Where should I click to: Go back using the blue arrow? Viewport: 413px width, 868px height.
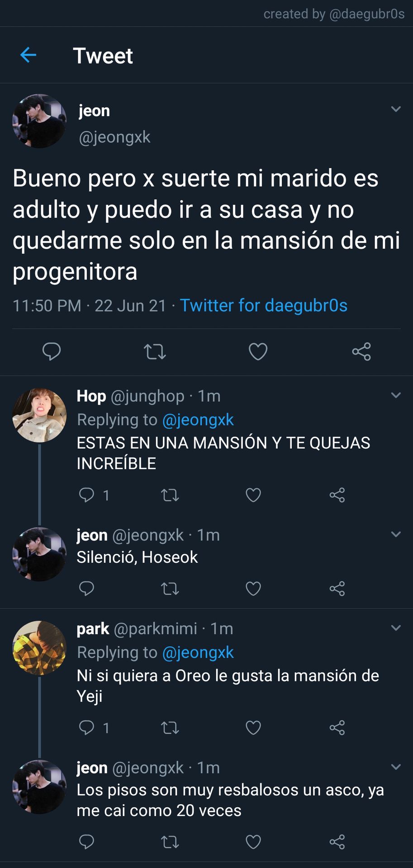28,55
